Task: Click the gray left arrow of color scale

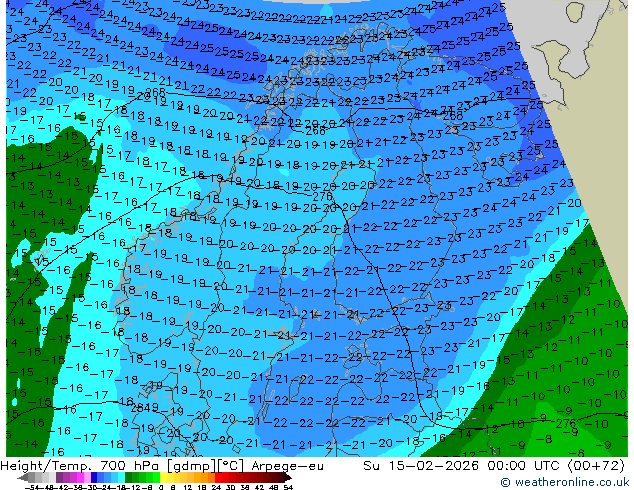Action: coord(23,478)
